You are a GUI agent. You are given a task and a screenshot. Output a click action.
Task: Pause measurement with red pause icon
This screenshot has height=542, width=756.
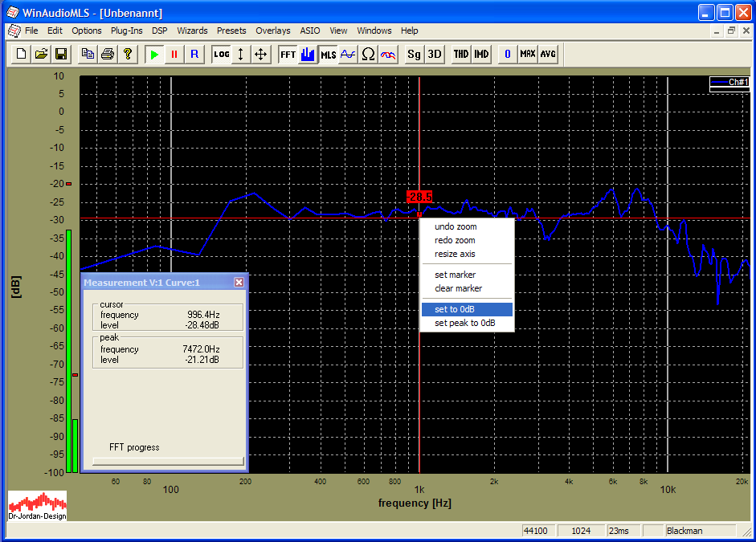[x=174, y=54]
